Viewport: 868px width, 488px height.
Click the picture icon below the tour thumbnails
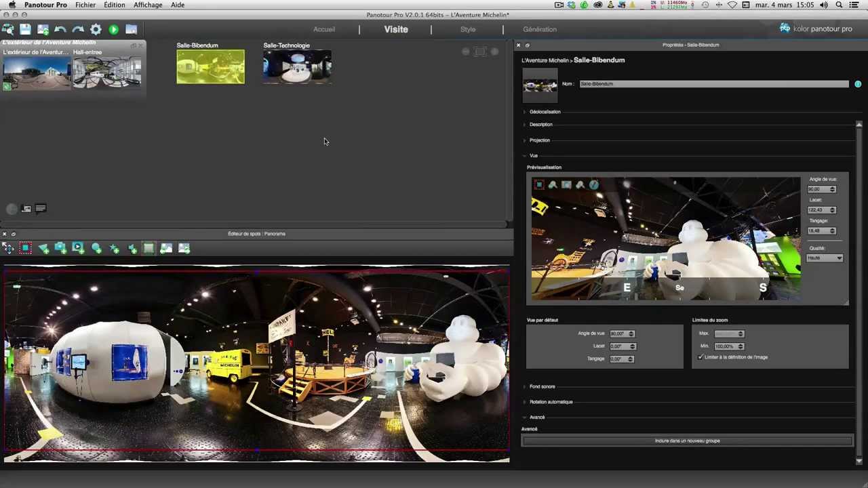pyautogui.click(x=26, y=209)
